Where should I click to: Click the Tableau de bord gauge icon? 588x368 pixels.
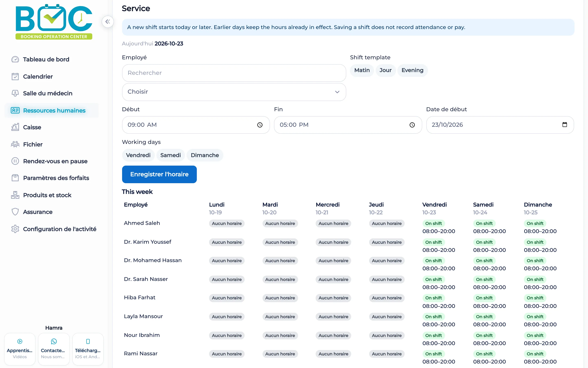pos(15,59)
